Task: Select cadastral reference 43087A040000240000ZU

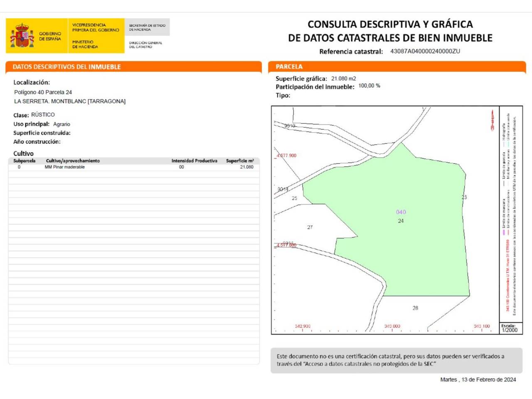Action: point(425,52)
